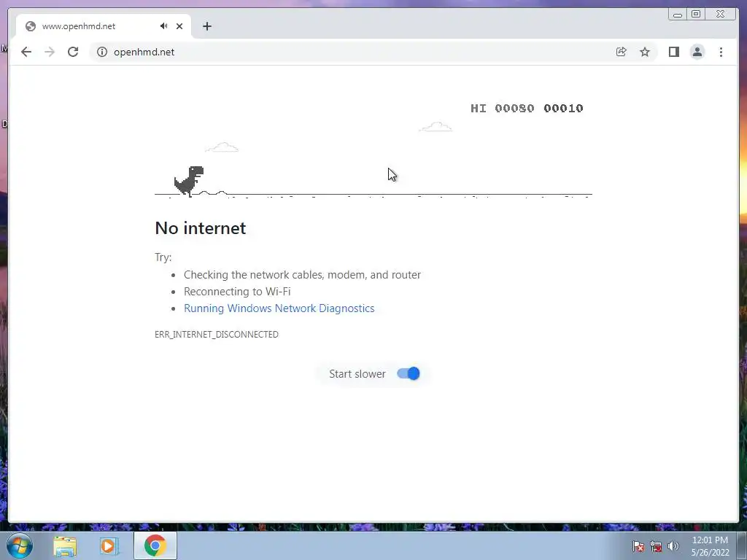The width and height of the screenshot is (747, 560).
Task: View site information icon in address bar
Action: (x=102, y=52)
